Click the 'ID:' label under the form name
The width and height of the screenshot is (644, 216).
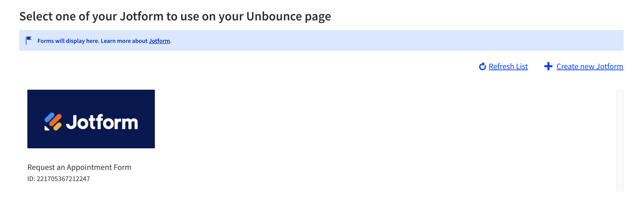pyautogui.click(x=31, y=179)
